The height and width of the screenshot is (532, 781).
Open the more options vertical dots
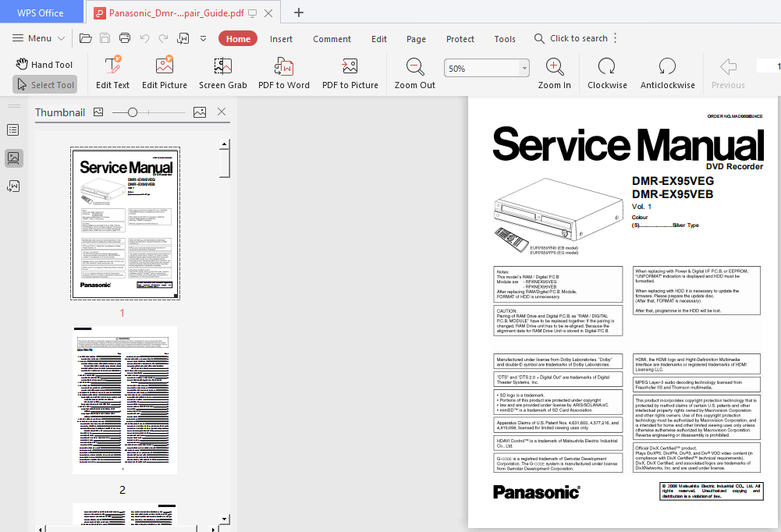click(x=616, y=38)
